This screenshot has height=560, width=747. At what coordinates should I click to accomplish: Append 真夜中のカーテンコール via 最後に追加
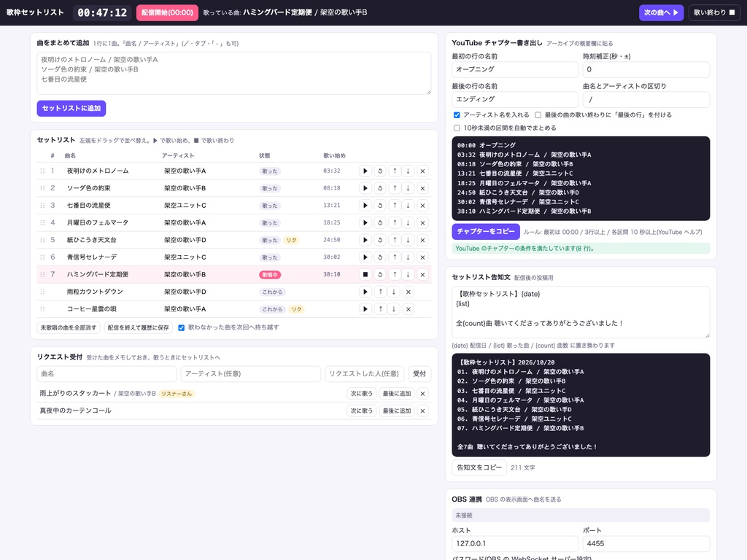point(397,411)
